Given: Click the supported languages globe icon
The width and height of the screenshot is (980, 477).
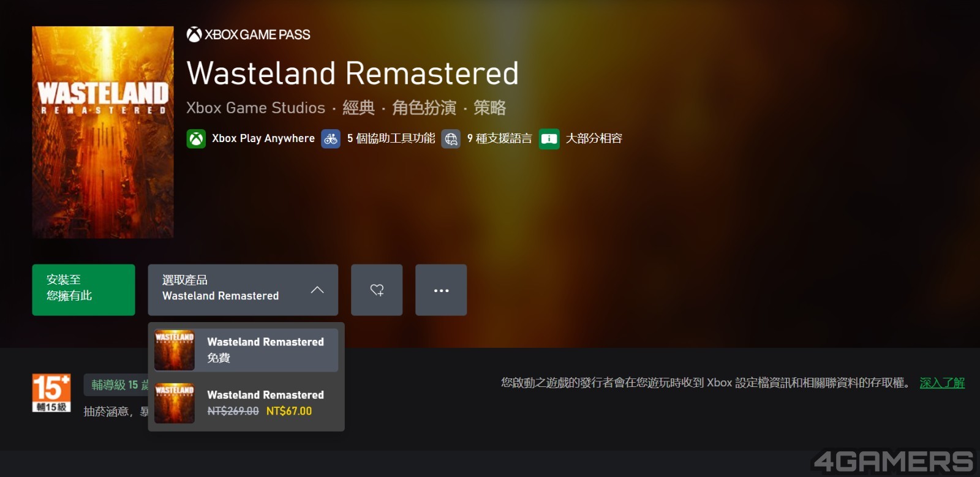Looking at the screenshot, I should (x=451, y=139).
